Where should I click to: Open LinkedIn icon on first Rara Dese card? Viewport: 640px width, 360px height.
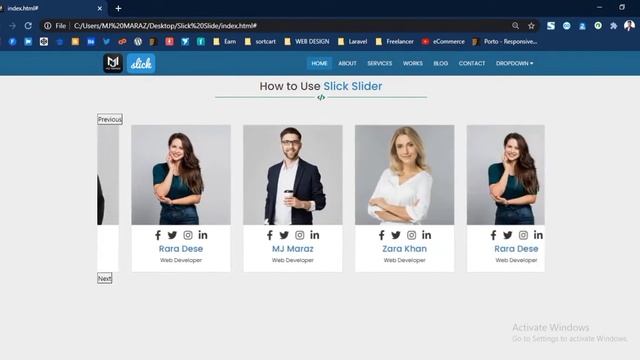point(203,235)
